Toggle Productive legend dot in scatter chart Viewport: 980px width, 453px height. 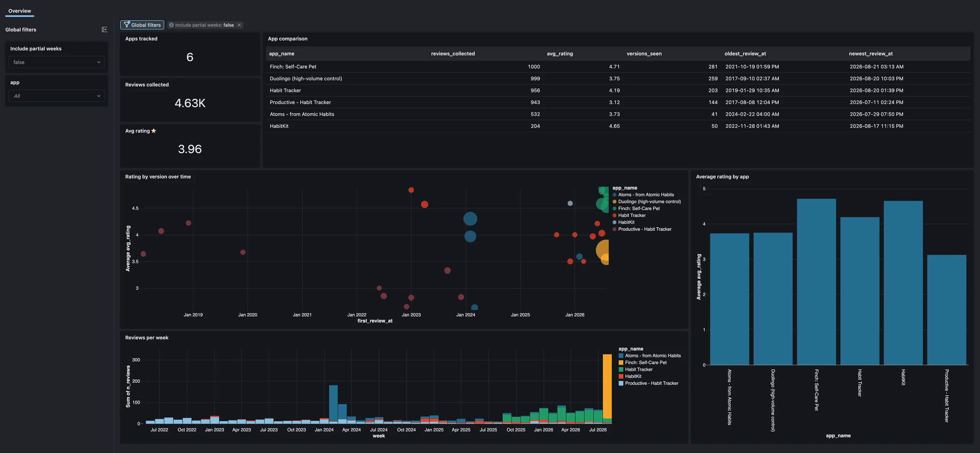pyautogui.click(x=614, y=229)
